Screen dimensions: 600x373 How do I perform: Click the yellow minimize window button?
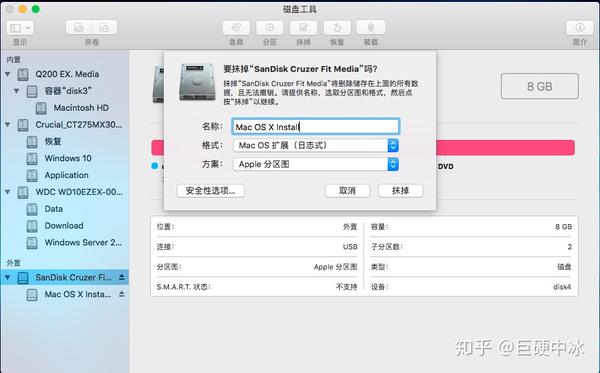point(23,9)
